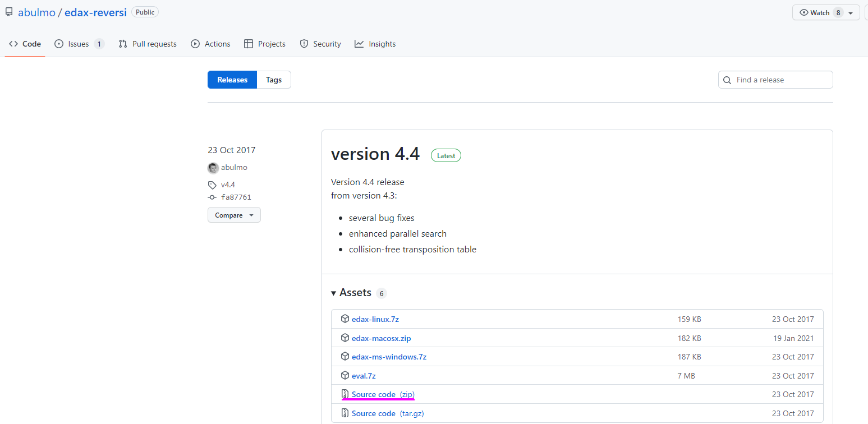Open the Pull requests tab
This screenshot has height=424, width=868.
tap(148, 44)
